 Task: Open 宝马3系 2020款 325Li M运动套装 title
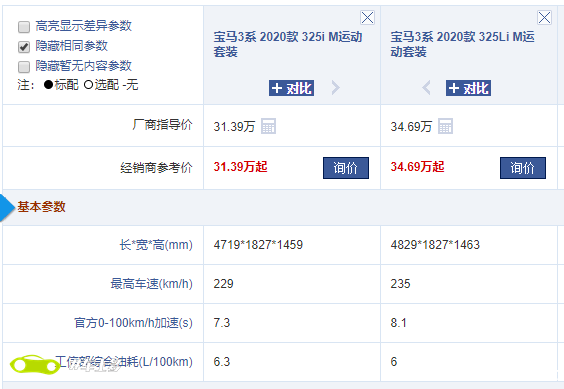coord(463,44)
